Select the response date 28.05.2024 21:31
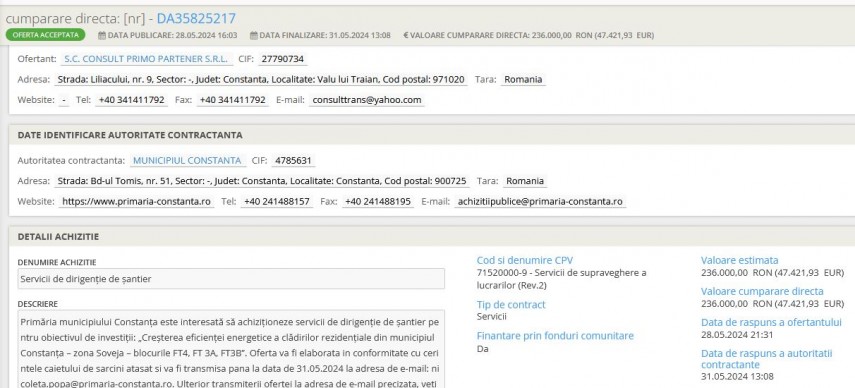 (737, 335)
